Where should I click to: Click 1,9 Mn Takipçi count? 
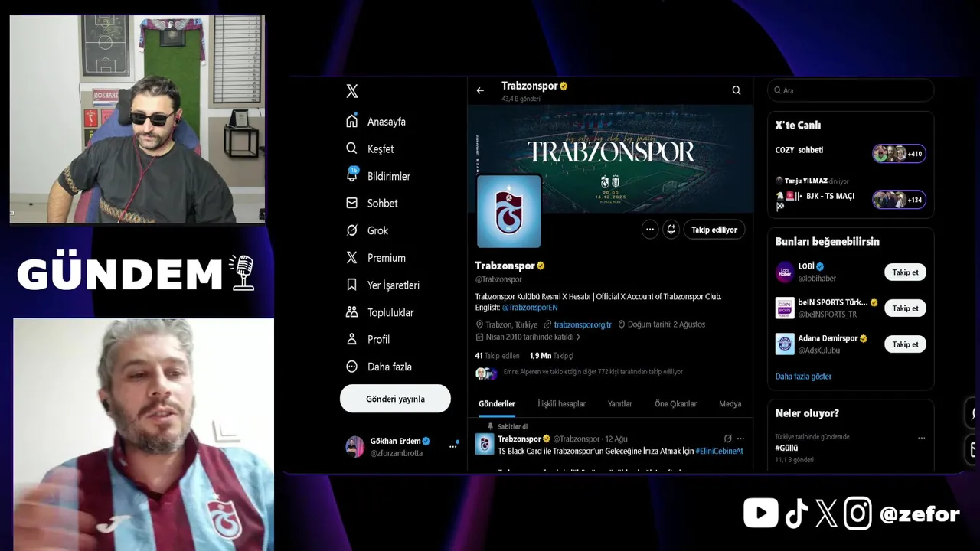pos(551,356)
